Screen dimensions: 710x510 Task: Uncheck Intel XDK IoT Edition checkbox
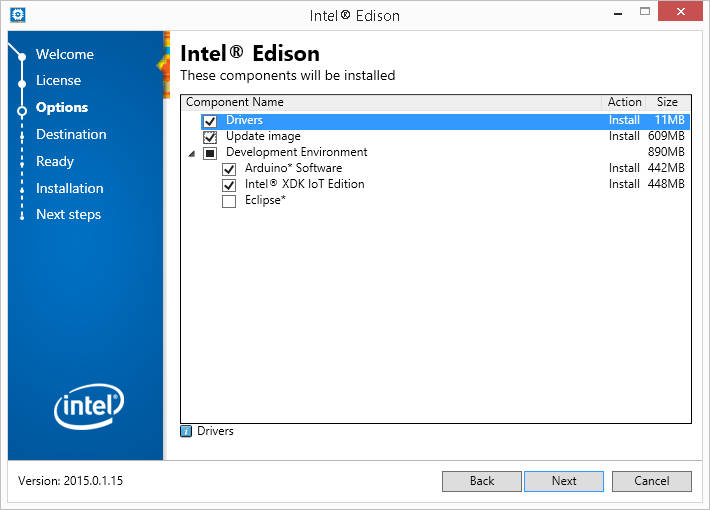tap(229, 185)
